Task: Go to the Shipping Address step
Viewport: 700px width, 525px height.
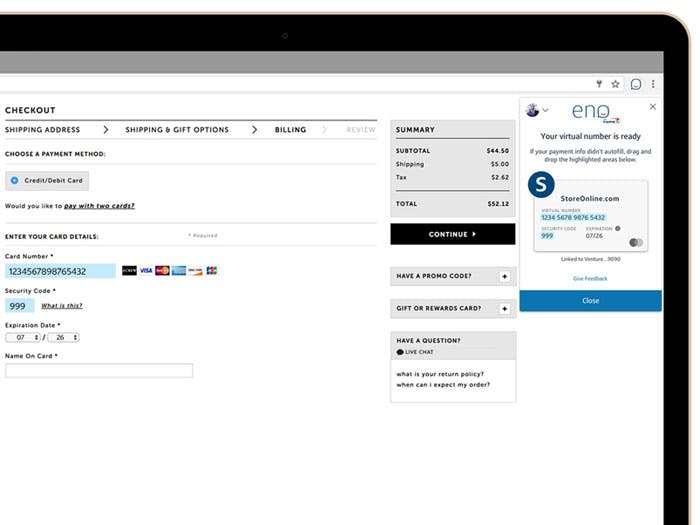Action: (x=43, y=130)
